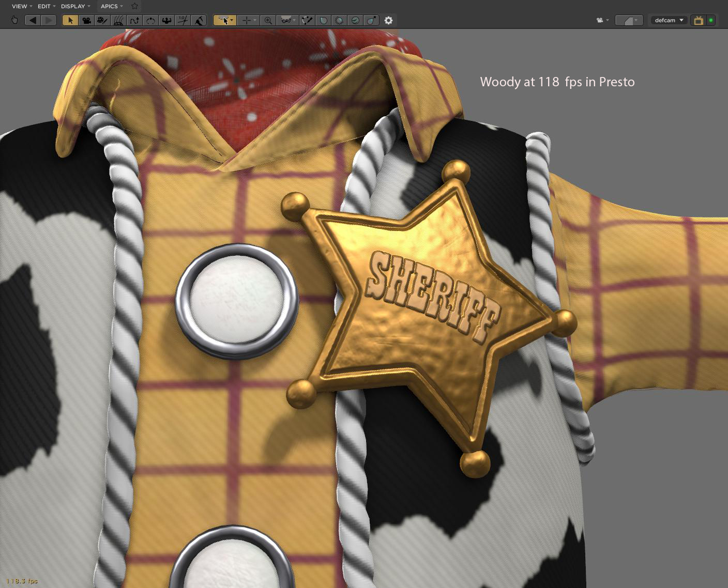Viewport: 728px width, 588px height.
Task: Open the mask face dropdown
Action: coord(287,20)
